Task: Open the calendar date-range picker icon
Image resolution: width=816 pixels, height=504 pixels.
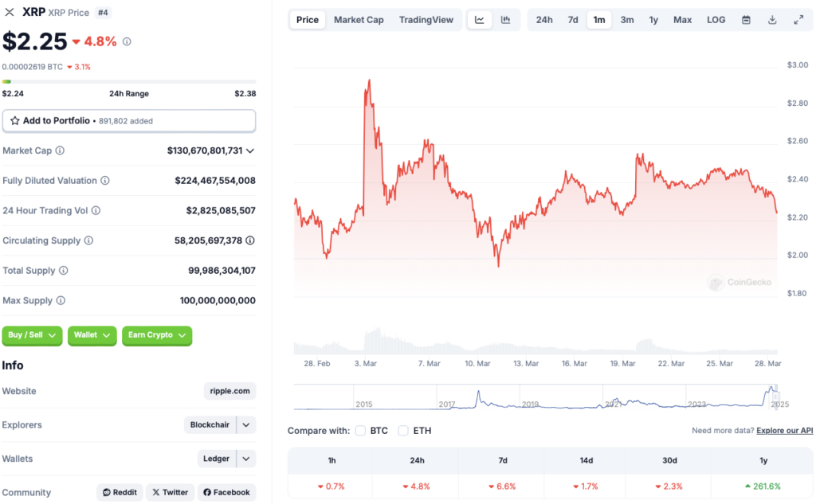Action: click(746, 19)
